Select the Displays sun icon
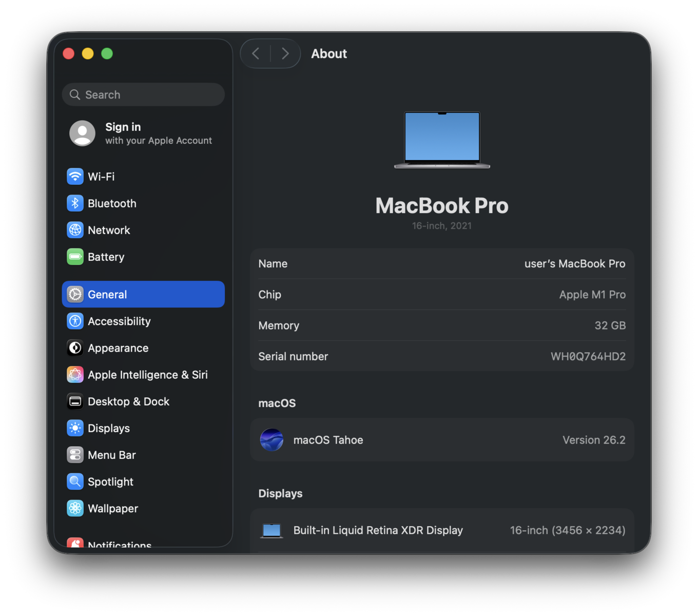The width and height of the screenshot is (698, 616). pos(75,428)
